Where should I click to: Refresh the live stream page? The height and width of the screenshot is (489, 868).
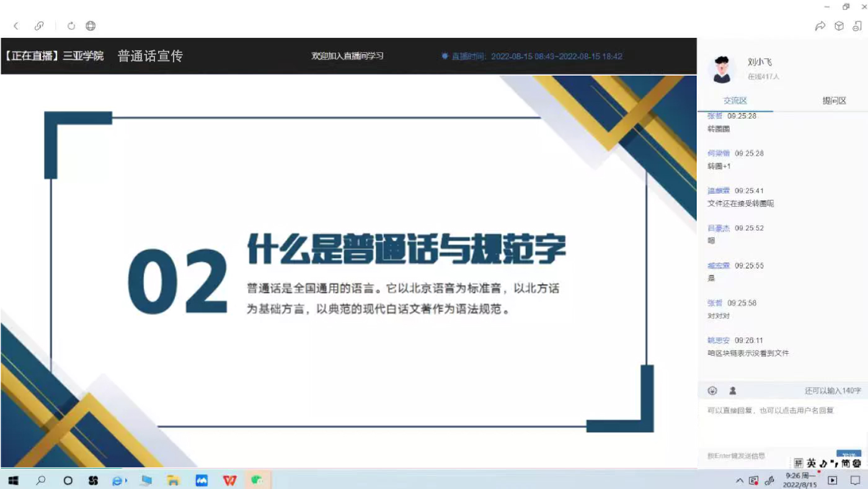(71, 25)
